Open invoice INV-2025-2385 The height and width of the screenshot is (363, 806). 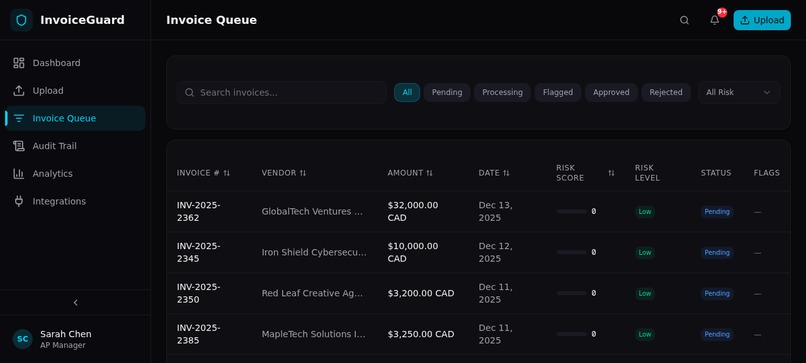click(x=198, y=334)
